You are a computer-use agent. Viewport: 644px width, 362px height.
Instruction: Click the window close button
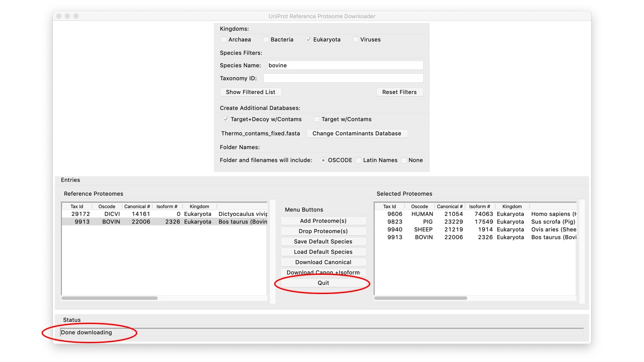click(58, 16)
